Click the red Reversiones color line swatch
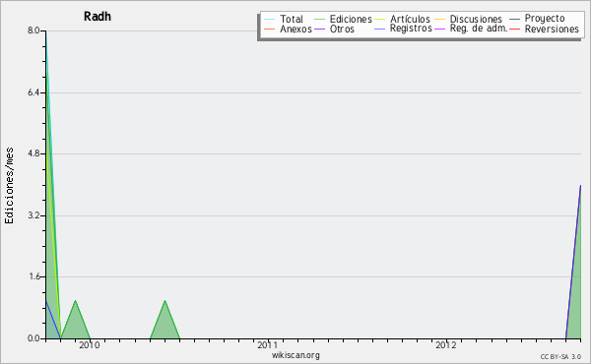Image resolution: width=591 pixels, height=364 pixels. click(514, 30)
